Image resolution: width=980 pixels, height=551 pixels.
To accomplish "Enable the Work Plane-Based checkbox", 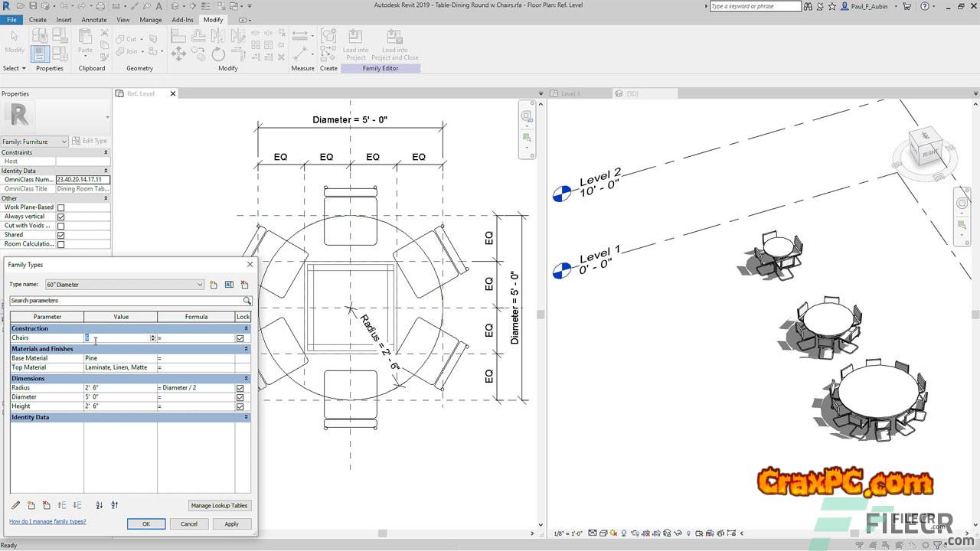I will tap(61, 207).
